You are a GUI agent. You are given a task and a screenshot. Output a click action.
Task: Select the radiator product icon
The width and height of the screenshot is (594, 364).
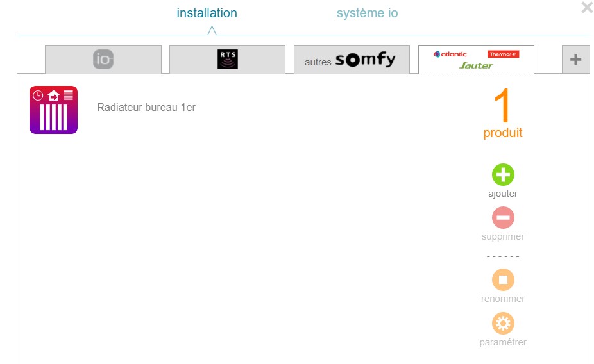point(53,110)
